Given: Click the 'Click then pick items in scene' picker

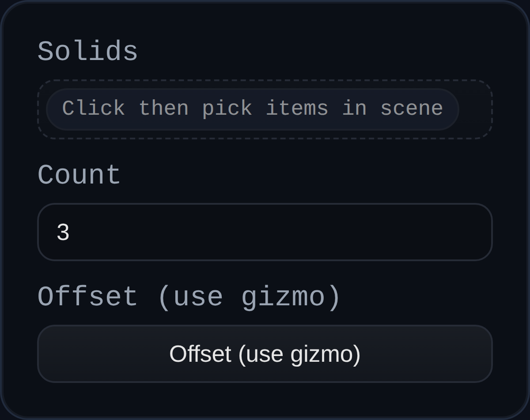Looking at the screenshot, I should [x=253, y=108].
